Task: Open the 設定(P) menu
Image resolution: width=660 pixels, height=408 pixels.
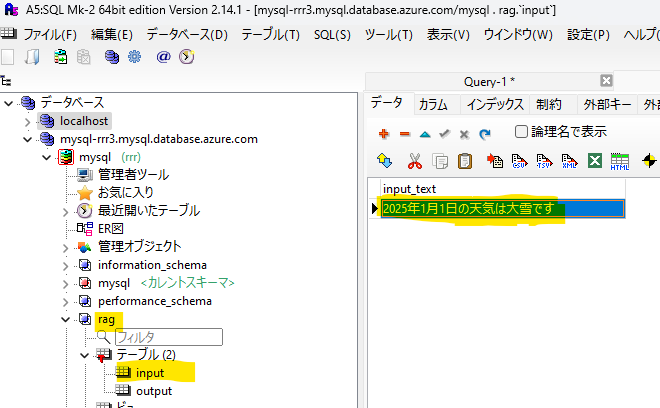Action: coord(588,35)
